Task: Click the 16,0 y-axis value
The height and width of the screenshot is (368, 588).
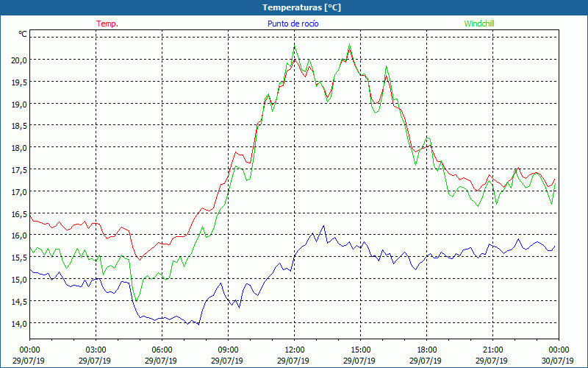Action: 19,236
